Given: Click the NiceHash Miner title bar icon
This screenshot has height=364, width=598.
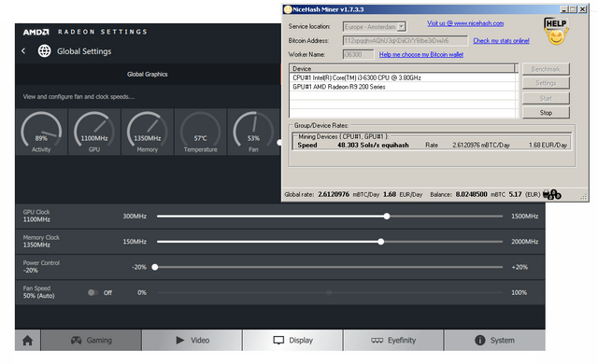Looking at the screenshot, I should (288, 9).
